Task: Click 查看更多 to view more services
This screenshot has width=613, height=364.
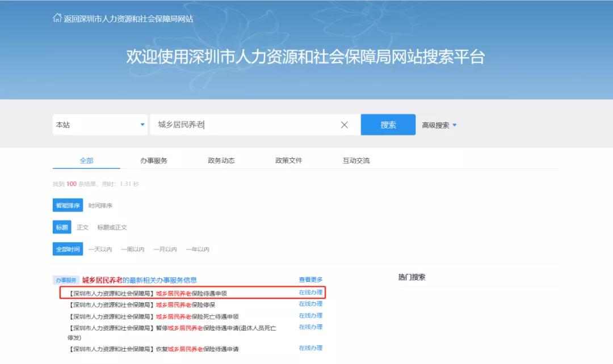Action: pyautogui.click(x=309, y=278)
